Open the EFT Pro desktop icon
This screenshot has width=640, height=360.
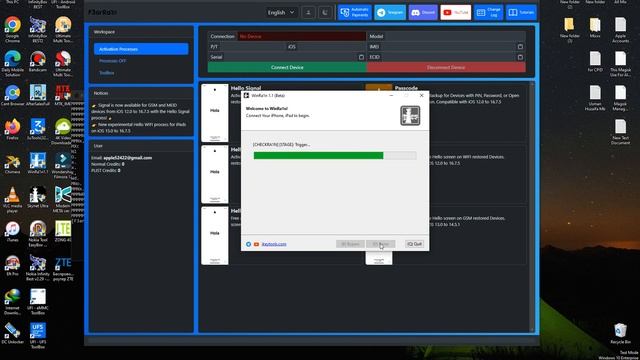pos(12,266)
